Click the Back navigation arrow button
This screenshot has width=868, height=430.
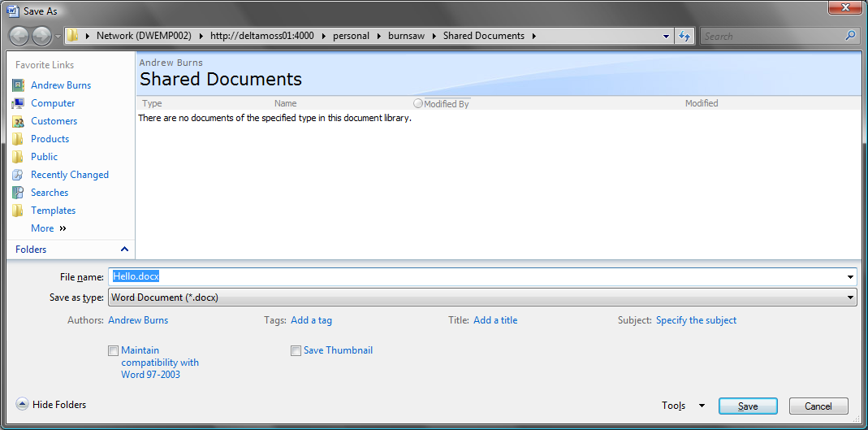coord(19,36)
